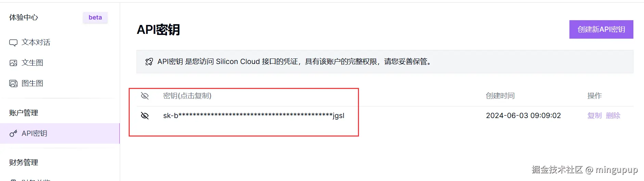The image size is (644, 181).
Task: Click the key icon beside API密钥
Action: [x=13, y=133]
